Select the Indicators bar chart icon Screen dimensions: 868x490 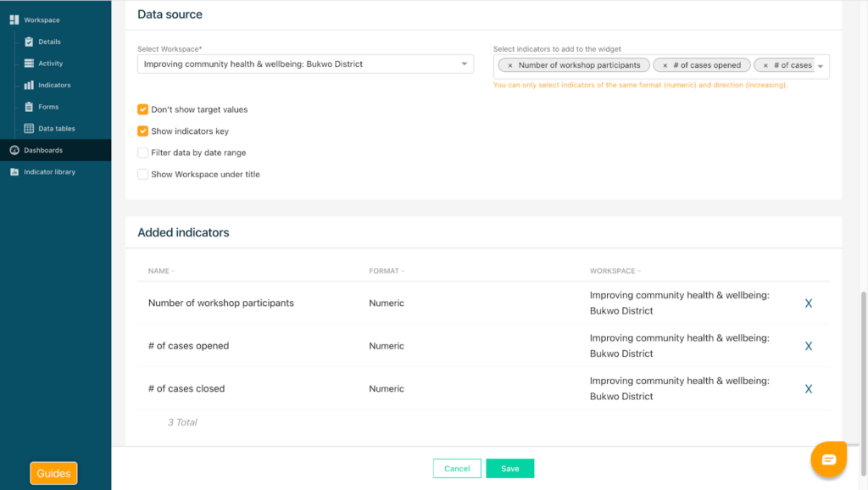click(29, 85)
